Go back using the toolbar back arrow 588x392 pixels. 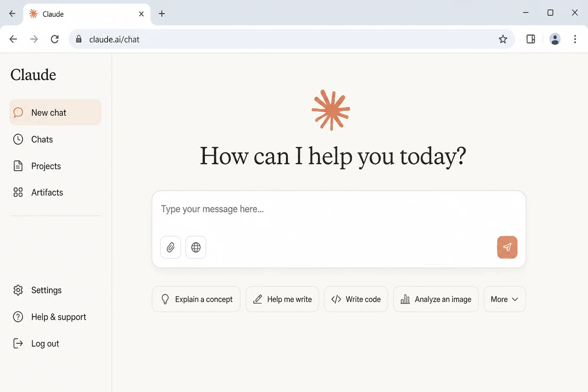click(13, 39)
